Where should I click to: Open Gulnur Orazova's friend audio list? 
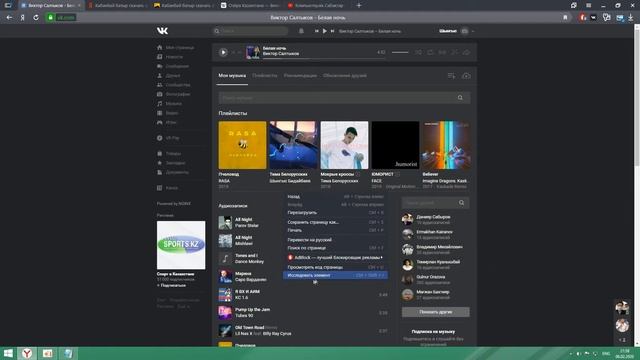click(435, 280)
